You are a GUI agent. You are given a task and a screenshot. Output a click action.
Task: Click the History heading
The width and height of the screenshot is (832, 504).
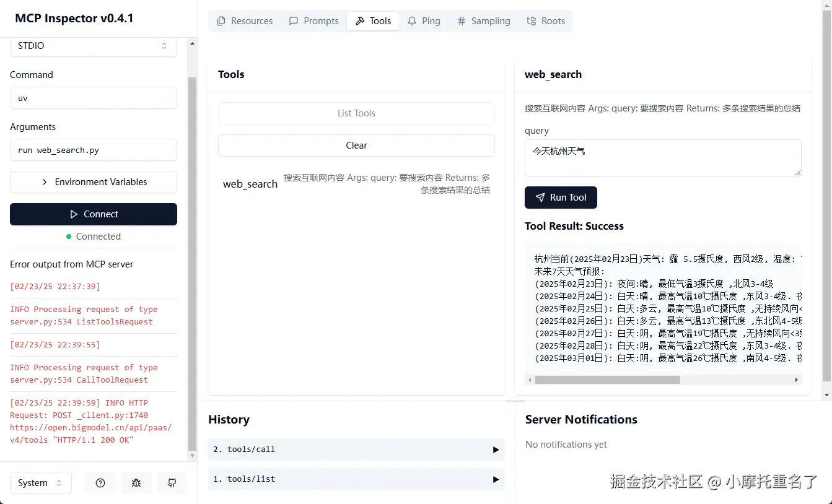pyautogui.click(x=229, y=419)
